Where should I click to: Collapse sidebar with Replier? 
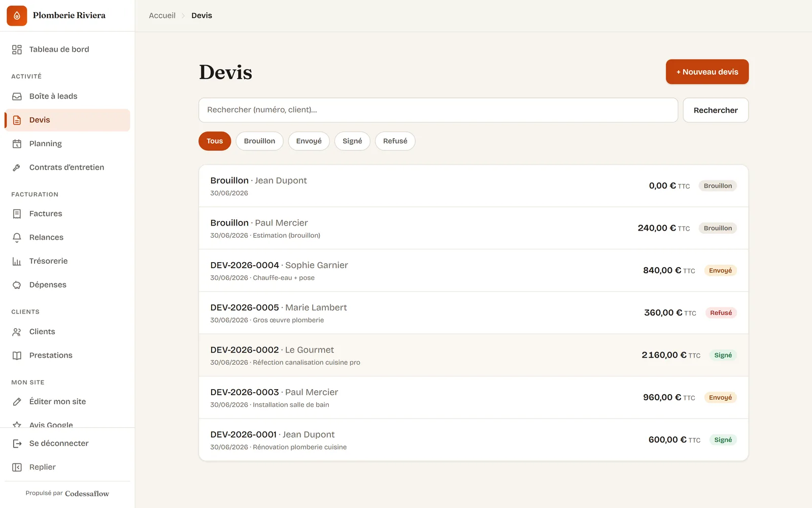coord(67,467)
